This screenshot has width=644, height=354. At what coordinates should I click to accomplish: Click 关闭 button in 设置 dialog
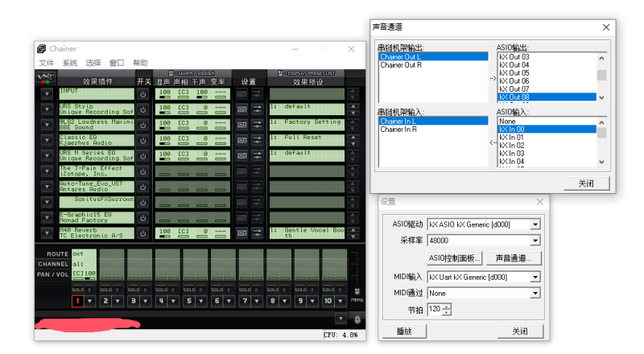point(520,331)
